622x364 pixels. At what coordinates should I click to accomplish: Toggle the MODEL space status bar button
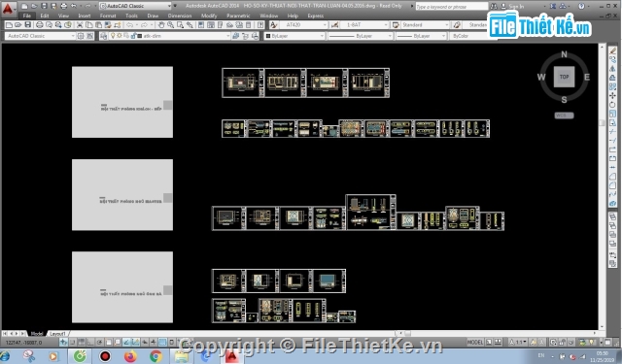[x=475, y=342]
